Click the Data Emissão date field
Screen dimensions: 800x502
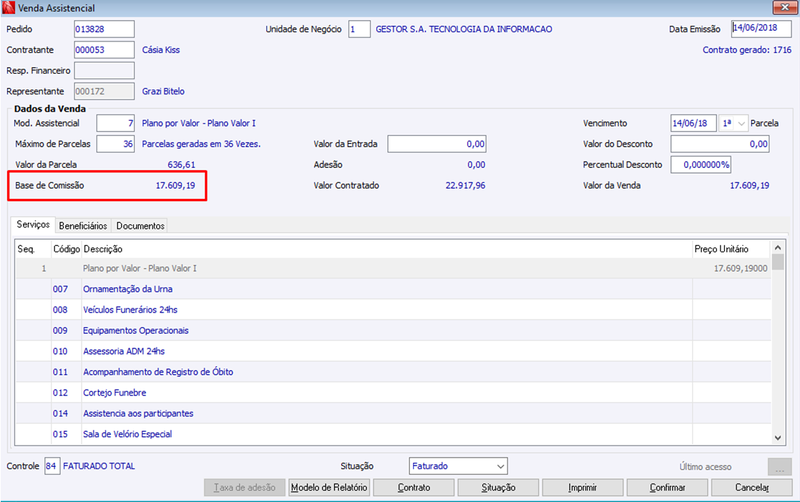pyautogui.click(x=761, y=29)
